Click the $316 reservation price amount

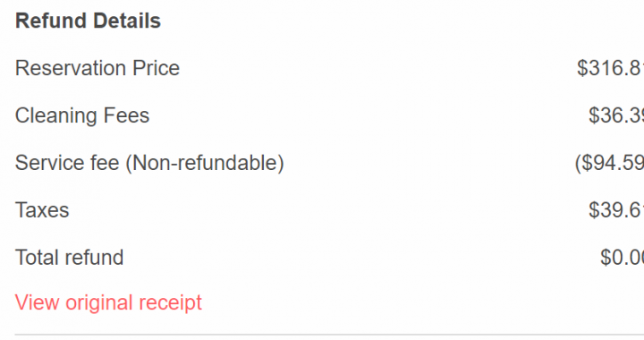pos(610,68)
